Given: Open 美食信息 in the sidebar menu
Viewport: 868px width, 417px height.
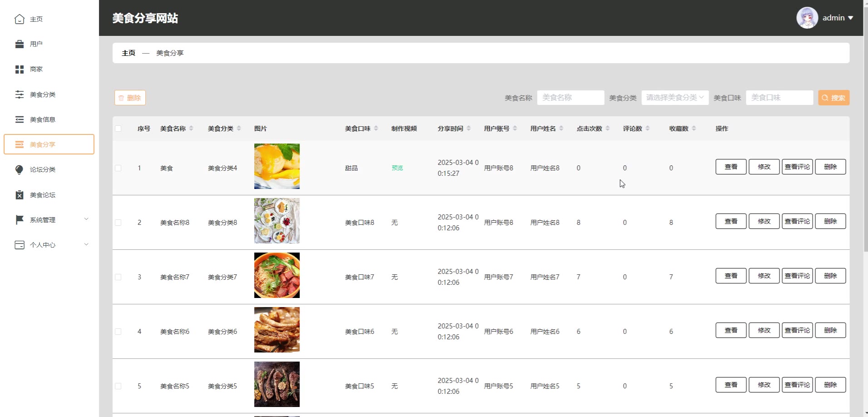Looking at the screenshot, I should [43, 119].
